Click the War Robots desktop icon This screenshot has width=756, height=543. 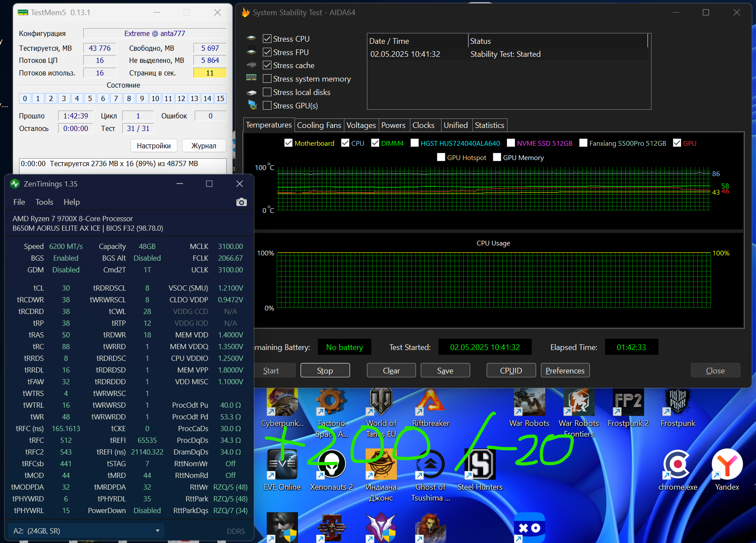click(x=529, y=408)
